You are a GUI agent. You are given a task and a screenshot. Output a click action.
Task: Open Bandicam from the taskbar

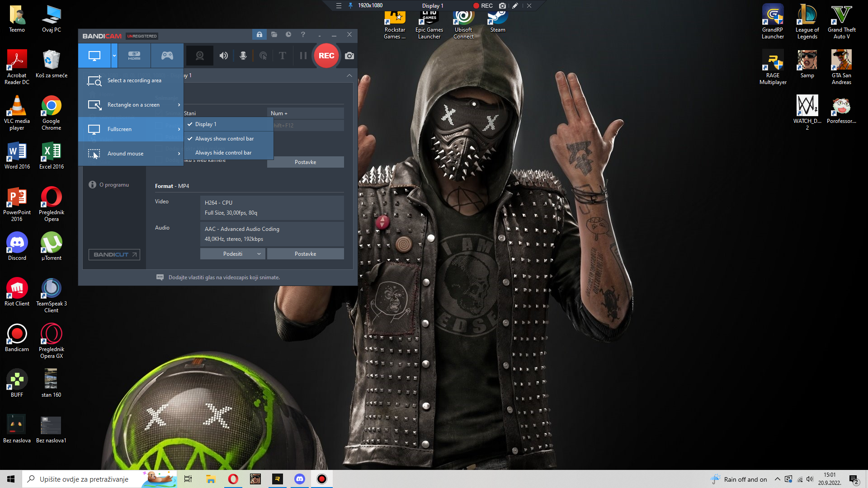[x=321, y=479]
